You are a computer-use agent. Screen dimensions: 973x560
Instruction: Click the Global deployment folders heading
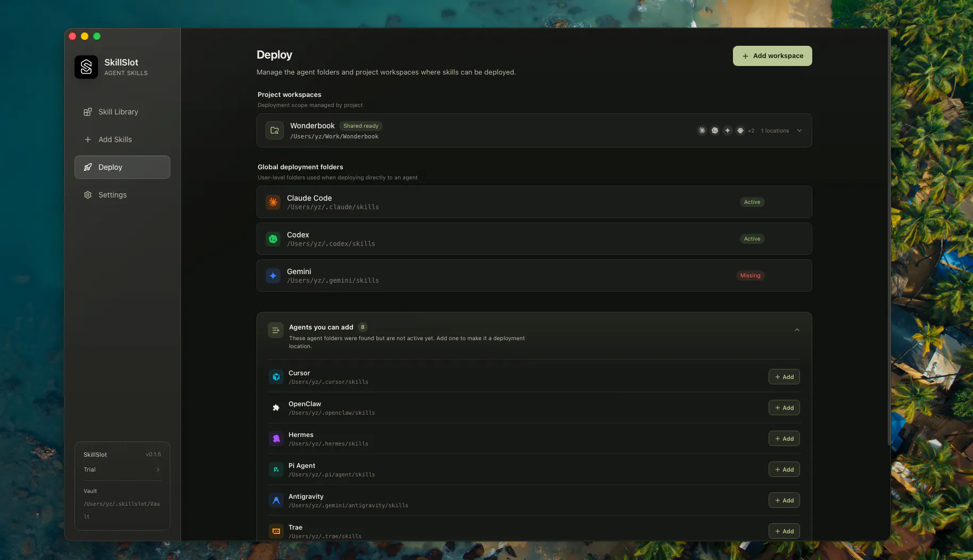click(300, 167)
